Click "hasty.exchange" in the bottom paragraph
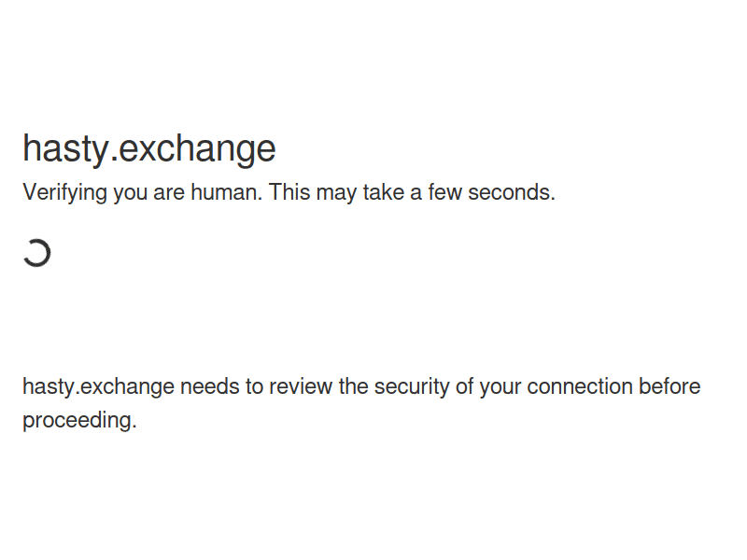The width and height of the screenshot is (747, 560). 98,387
